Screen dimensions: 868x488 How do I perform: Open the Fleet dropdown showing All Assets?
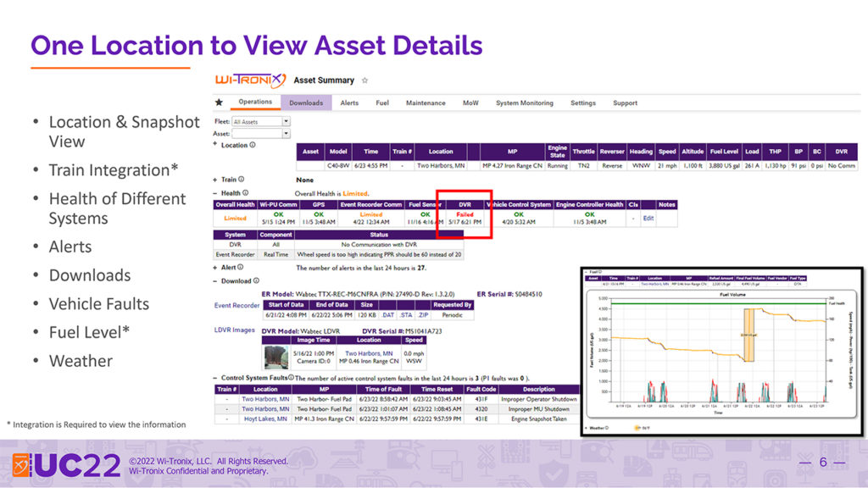click(261, 122)
